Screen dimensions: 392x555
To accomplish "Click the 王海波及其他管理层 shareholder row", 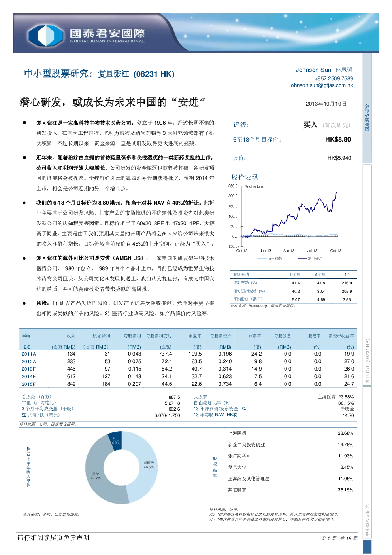I will (x=290, y=479).
